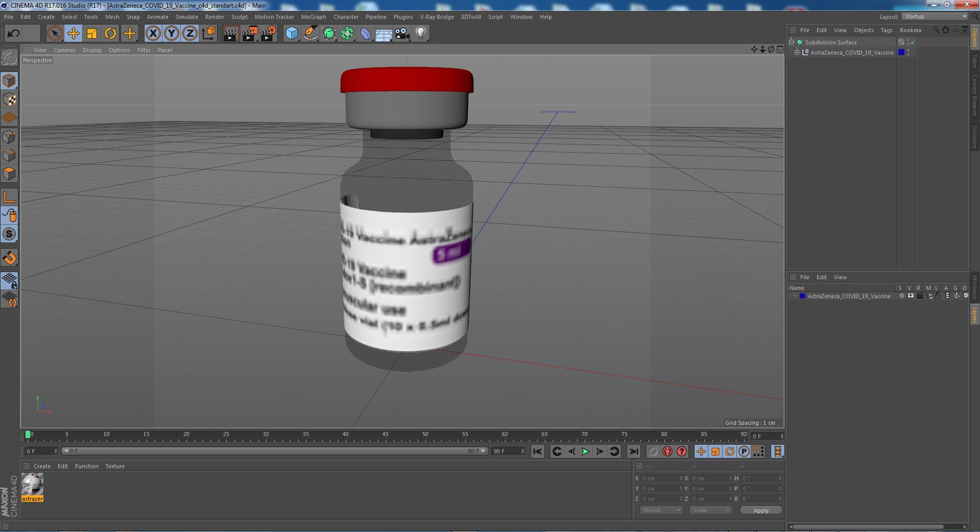
Task: Open Objects manager Tags menu
Action: (887, 30)
